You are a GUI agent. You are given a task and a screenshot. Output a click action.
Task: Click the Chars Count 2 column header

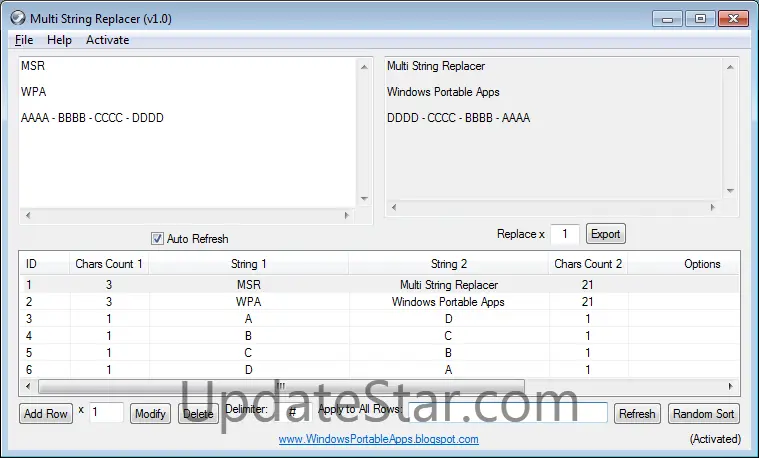coord(588,264)
